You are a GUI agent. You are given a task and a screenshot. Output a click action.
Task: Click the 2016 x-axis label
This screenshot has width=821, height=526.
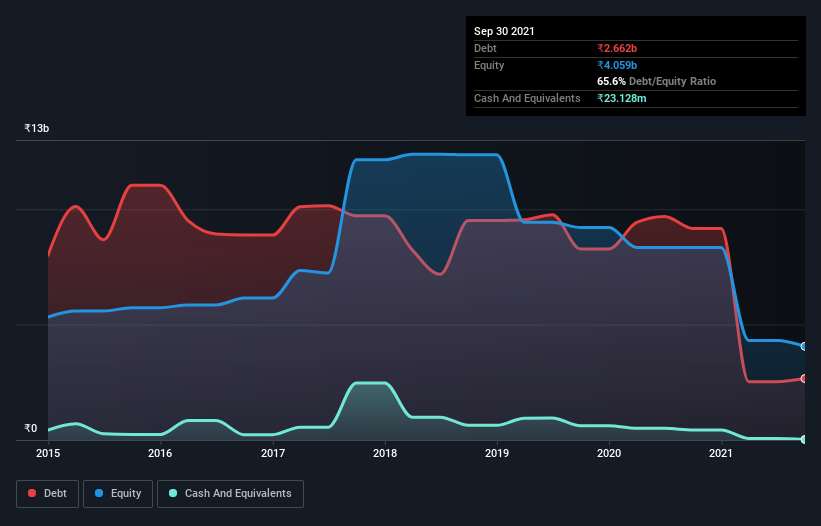coord(160,453)
